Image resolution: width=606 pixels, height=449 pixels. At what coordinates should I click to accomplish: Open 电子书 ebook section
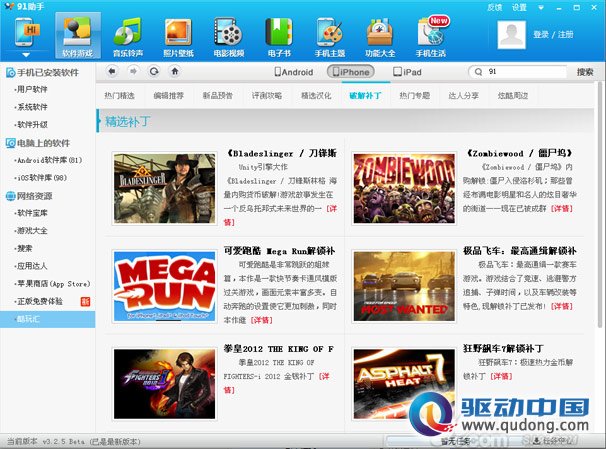pyautogui.click(x=279, y=37)
